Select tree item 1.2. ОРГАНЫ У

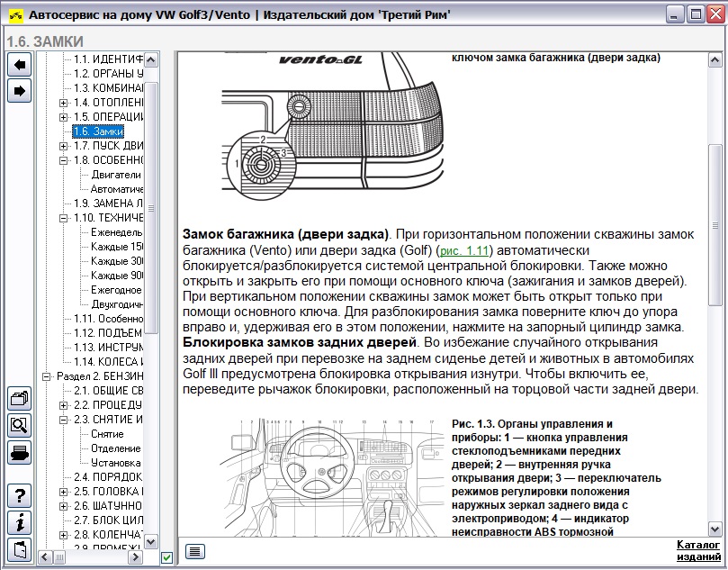(108, 74)
